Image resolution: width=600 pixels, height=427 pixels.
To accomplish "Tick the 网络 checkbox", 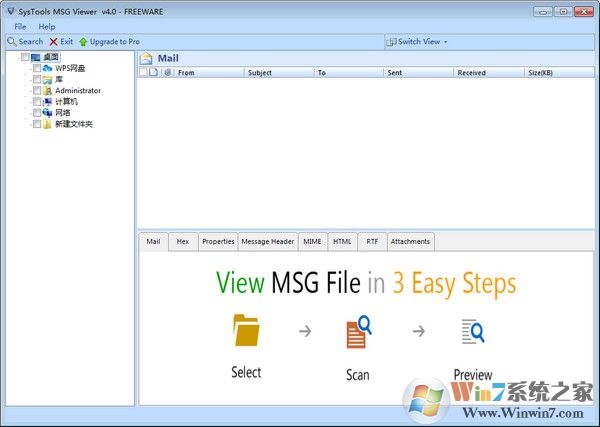I will click(37, 112).
